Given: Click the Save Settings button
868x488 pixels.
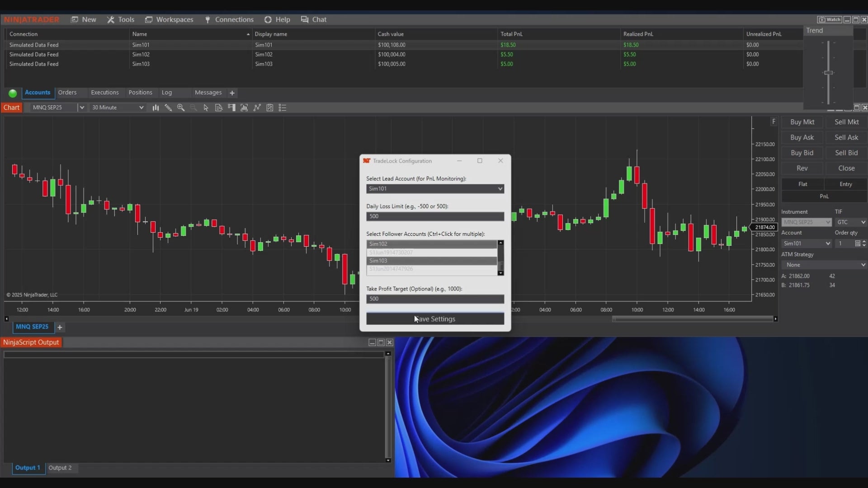Looking at the screenshot, I should [435, 319].
